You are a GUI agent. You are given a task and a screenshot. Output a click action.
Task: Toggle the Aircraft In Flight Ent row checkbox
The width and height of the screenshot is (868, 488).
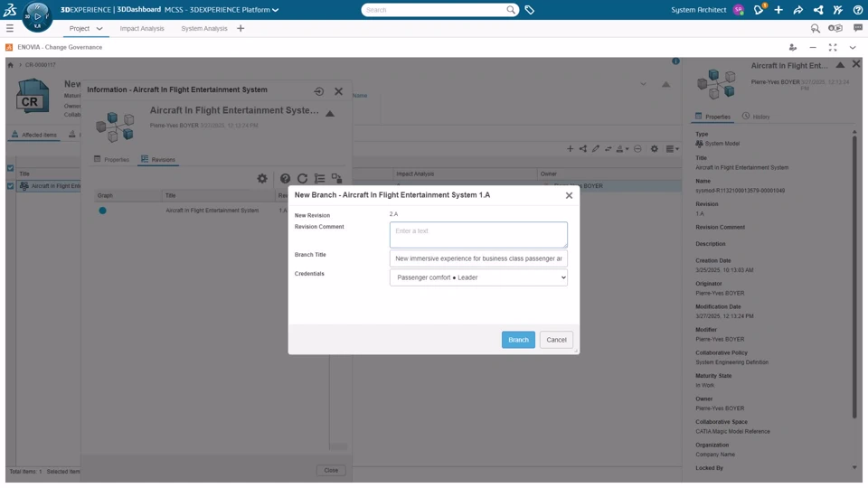(10, 186)
